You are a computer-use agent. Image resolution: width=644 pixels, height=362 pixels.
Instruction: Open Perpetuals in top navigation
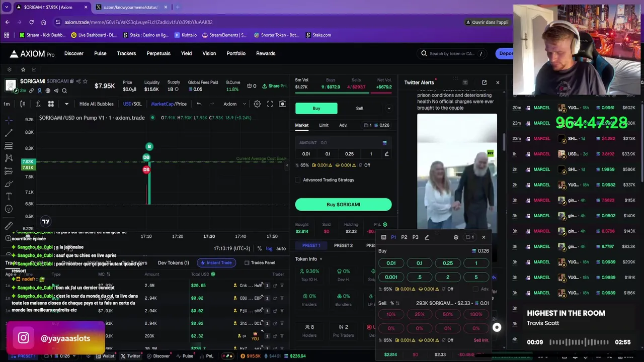[158, 53]
